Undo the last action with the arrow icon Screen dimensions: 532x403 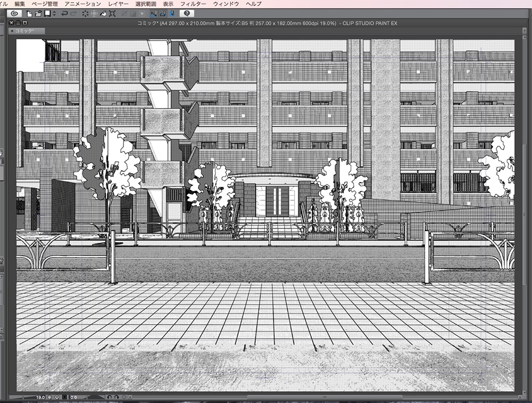pyautogui.click(x=65, y=14)
